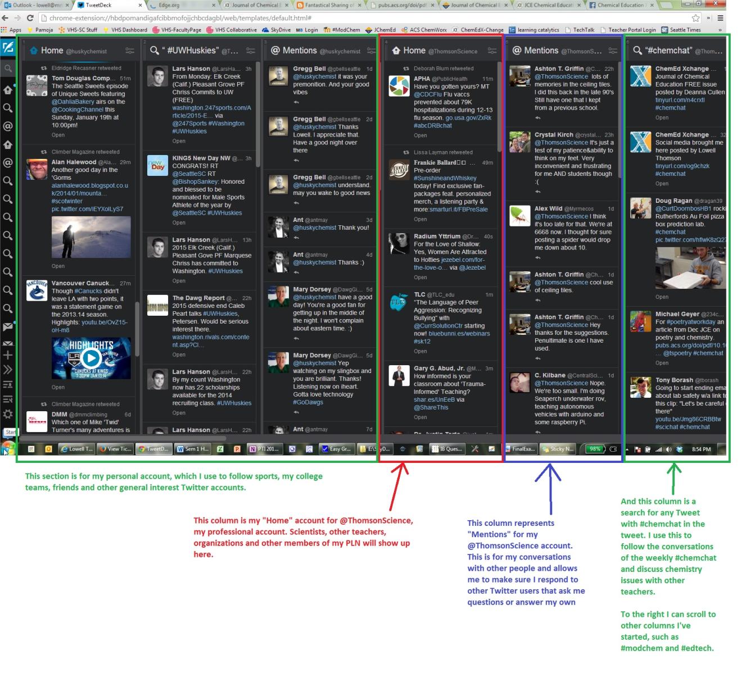This screenshot has height=700, width=742.
Task: Open options for the #UWHuskies search column
Action: point(250,51)
